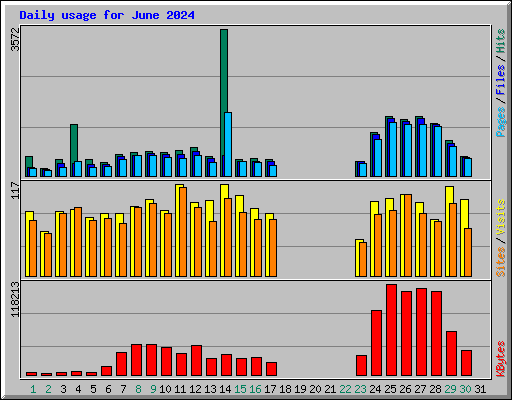The image size is (512, 400).
Task: Click day 17 on the x-axis
Action: coord(270,389)
